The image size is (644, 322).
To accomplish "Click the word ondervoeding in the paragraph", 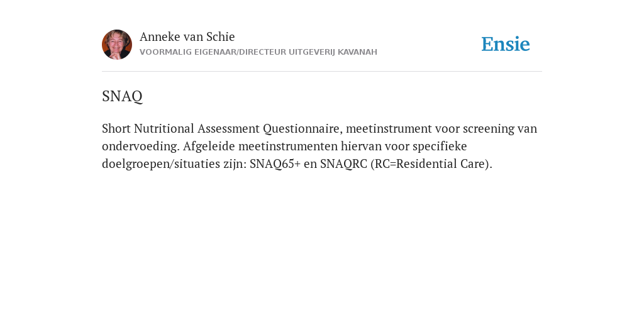I will (141, 147).
